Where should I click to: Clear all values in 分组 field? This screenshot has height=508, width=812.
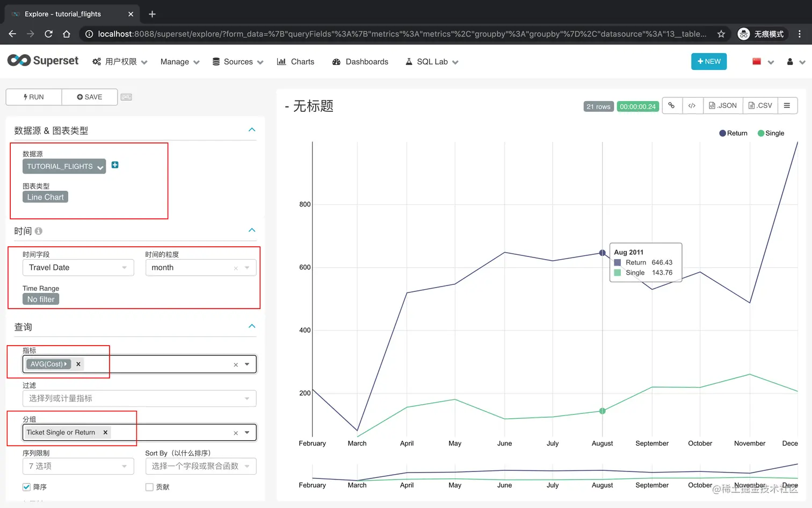point(235,433)
